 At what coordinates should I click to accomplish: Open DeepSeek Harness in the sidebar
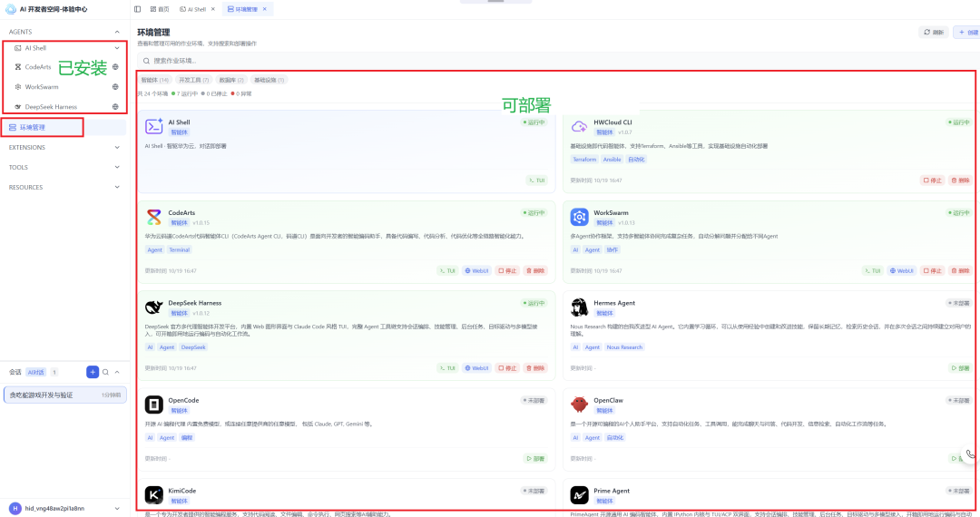tap(51, 107)
